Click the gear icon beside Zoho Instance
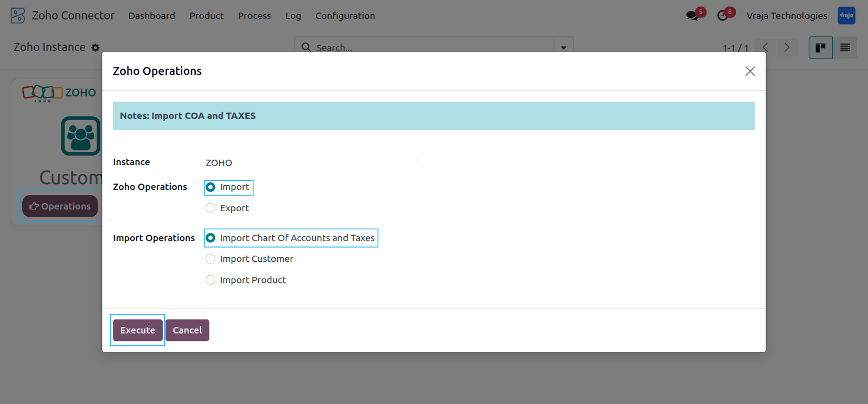 (x=95, y=48)
